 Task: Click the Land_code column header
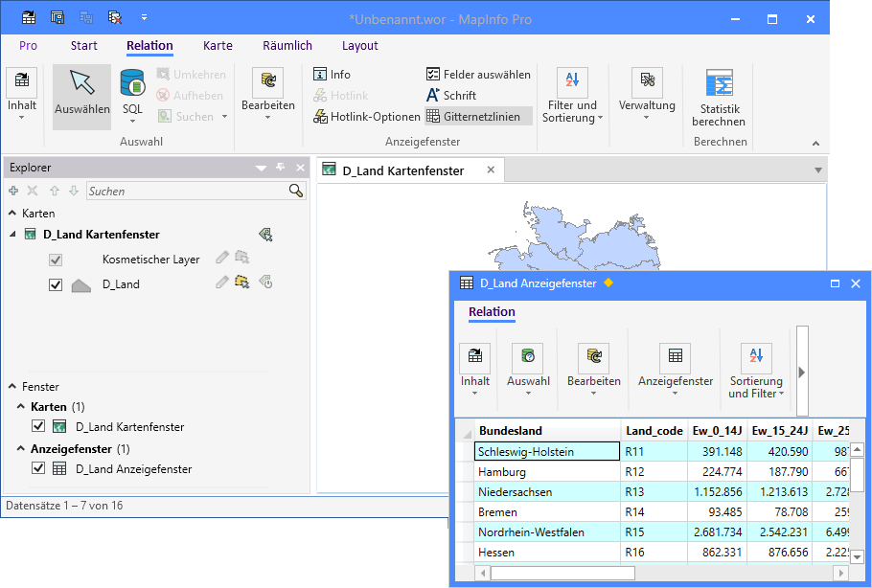[654, 431]
